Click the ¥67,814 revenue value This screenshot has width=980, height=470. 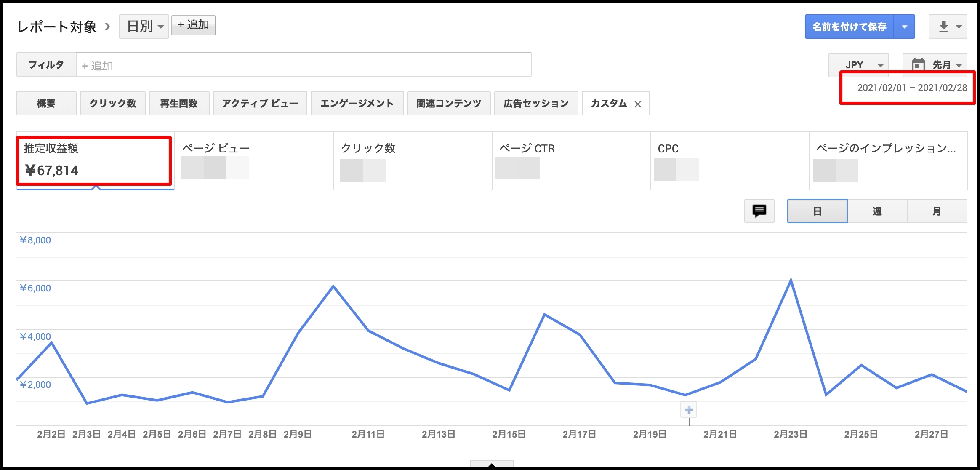52,170
